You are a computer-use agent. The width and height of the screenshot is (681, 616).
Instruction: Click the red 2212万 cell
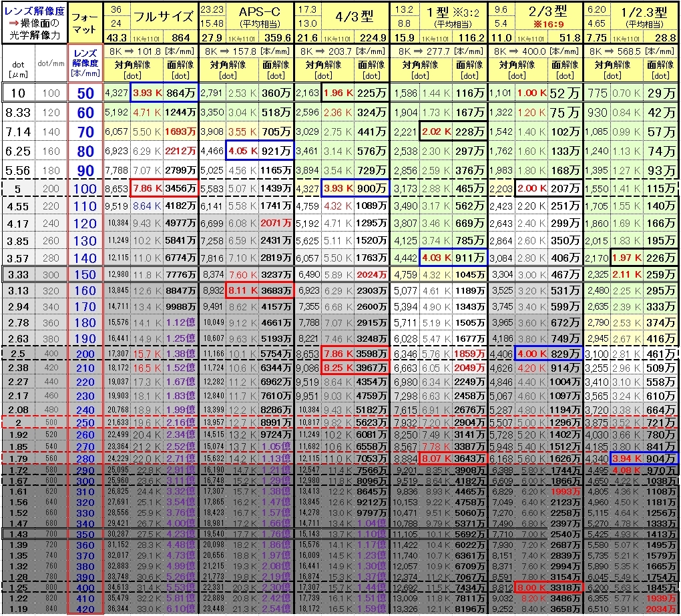[181, 151]
